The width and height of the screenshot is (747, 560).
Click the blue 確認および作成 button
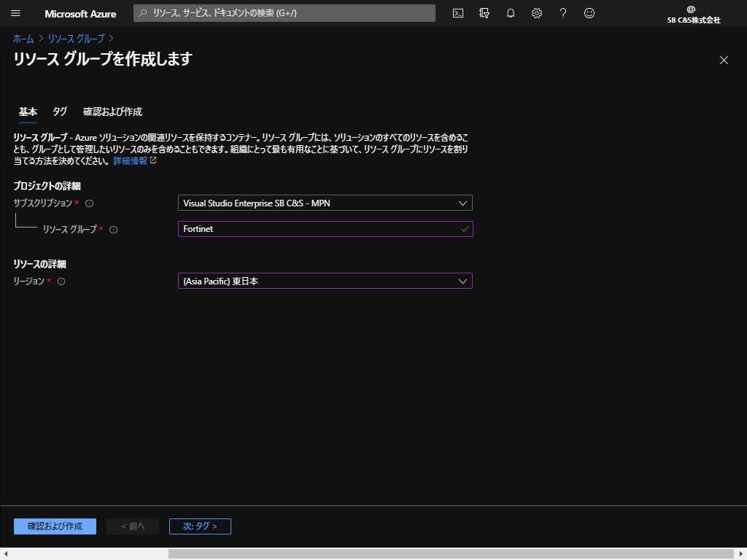pos(55,526)
